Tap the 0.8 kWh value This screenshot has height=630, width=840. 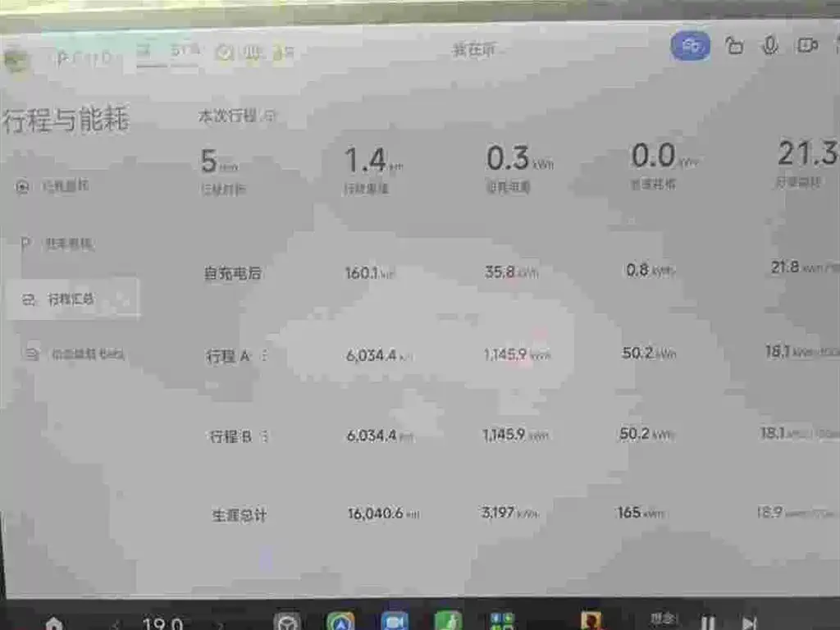coord(651,270)
